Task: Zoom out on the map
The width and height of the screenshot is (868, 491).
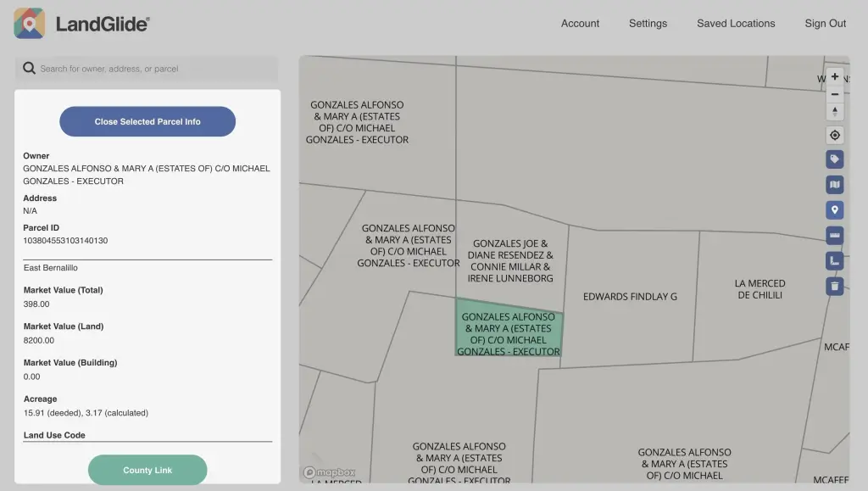Action: [x=835, y=94]
